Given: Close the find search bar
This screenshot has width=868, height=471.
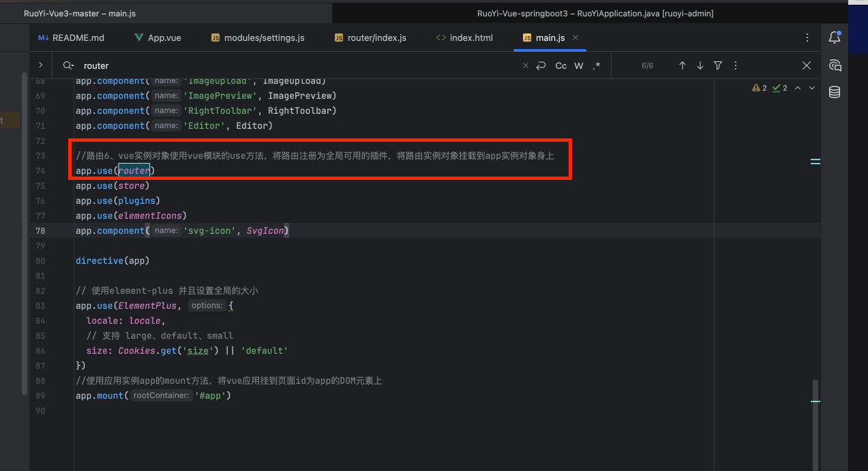Looking at the screenshot, I should [x=807, y=65].
